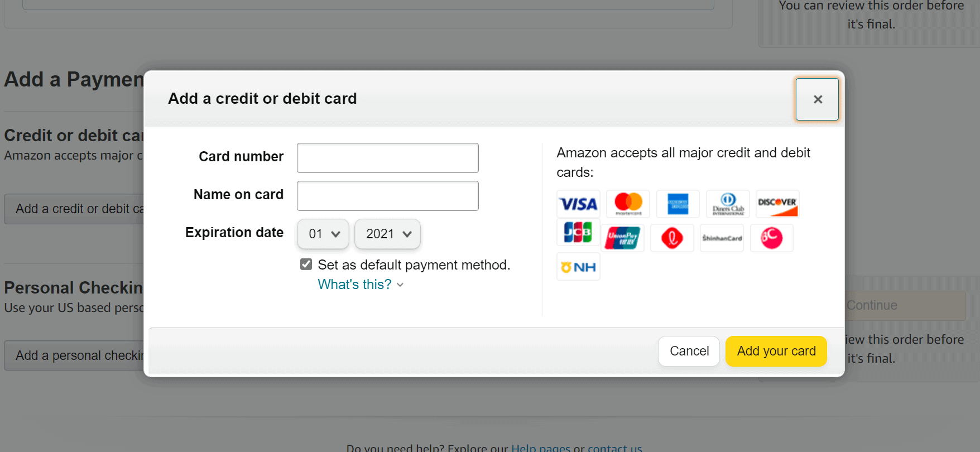The height and width of the screenshot is (452, 980).
Task: Select the UnionPay card icon
Action: pyautogui.click(x=622, y=237)
